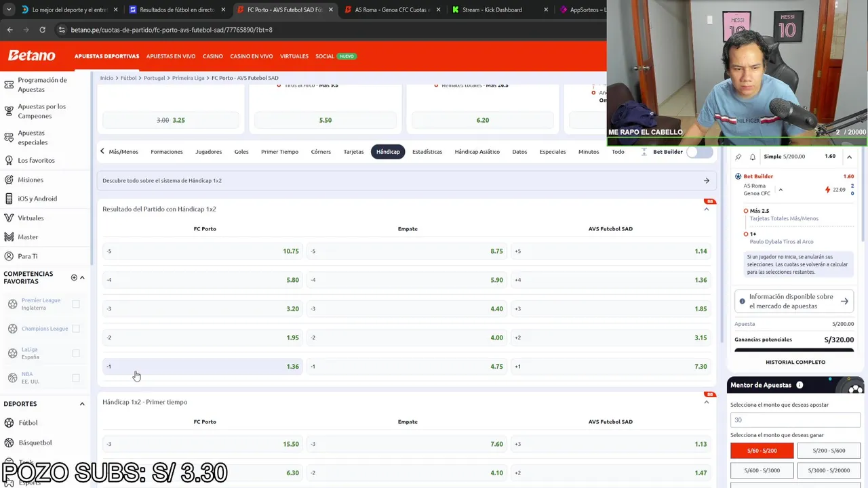Click the Betano logo

pos(31,56)
